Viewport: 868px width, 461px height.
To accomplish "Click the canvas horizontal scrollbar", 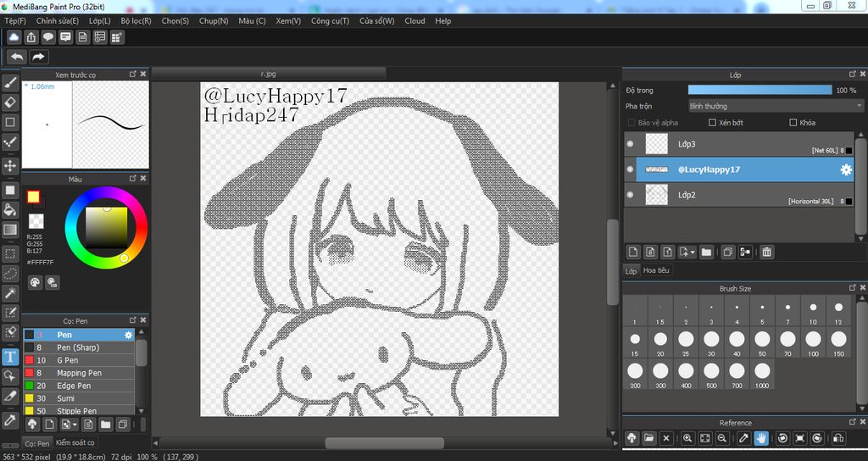I will point(384,442).
